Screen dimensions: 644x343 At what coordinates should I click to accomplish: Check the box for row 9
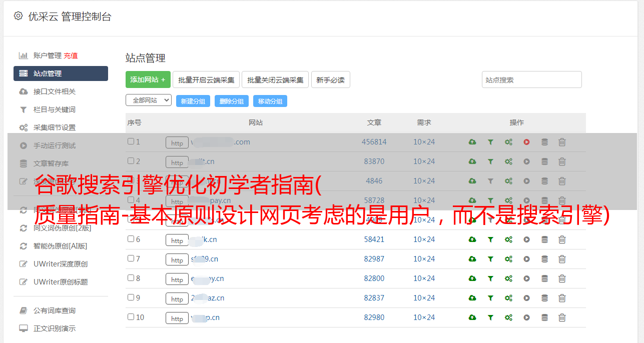pyautogui.click(x=131, y=297)
